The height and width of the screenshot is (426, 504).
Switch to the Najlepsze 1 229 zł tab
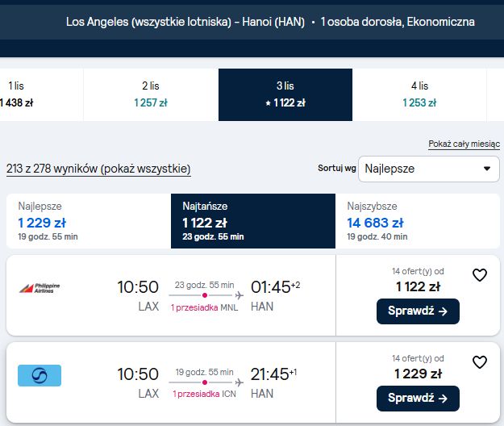(89, 221)
